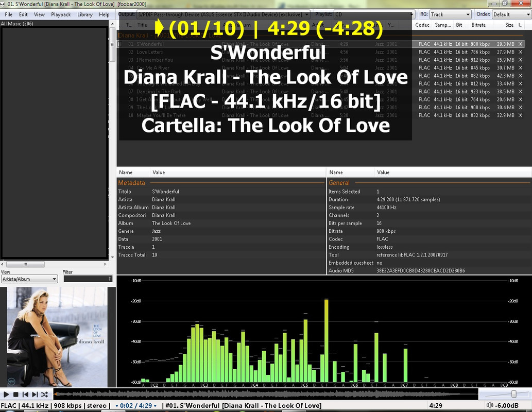Skip to the next track
532x412 pixels.
click(35, 394)
